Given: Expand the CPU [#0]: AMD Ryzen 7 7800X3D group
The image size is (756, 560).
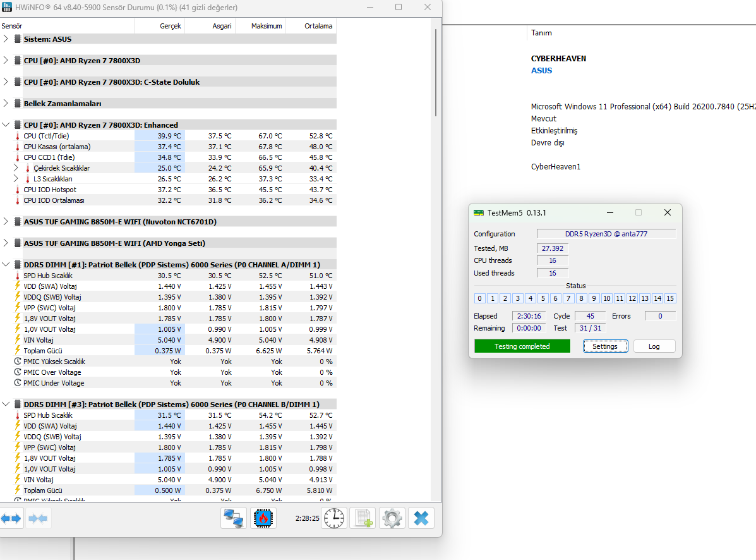Looking at the screenshot, I should pyautogui.click(x=6, y=60).
